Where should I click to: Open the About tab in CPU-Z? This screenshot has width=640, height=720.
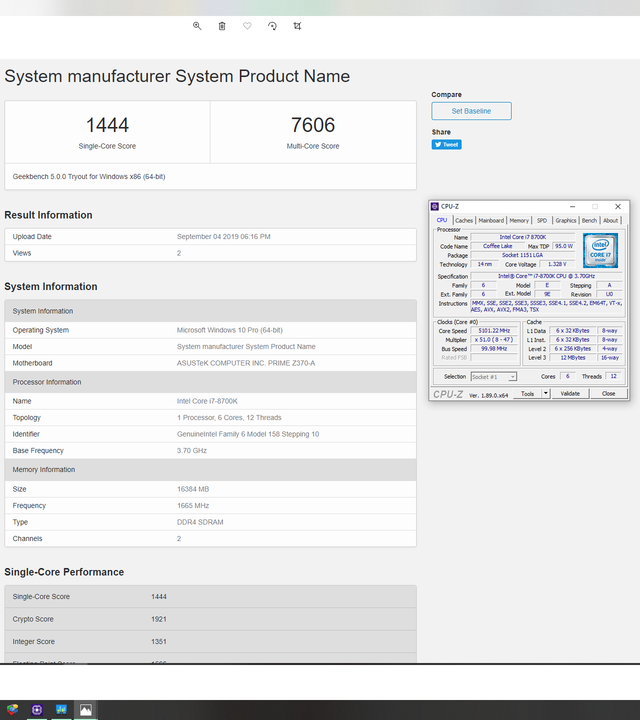611,220
